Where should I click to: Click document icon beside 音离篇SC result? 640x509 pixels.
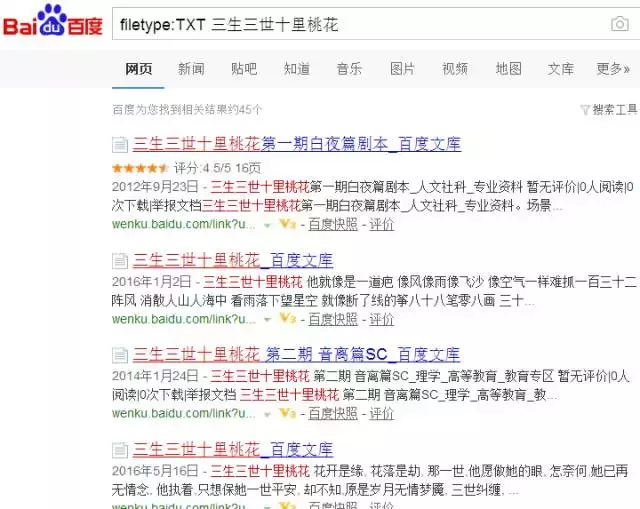[x=120, y=355]
